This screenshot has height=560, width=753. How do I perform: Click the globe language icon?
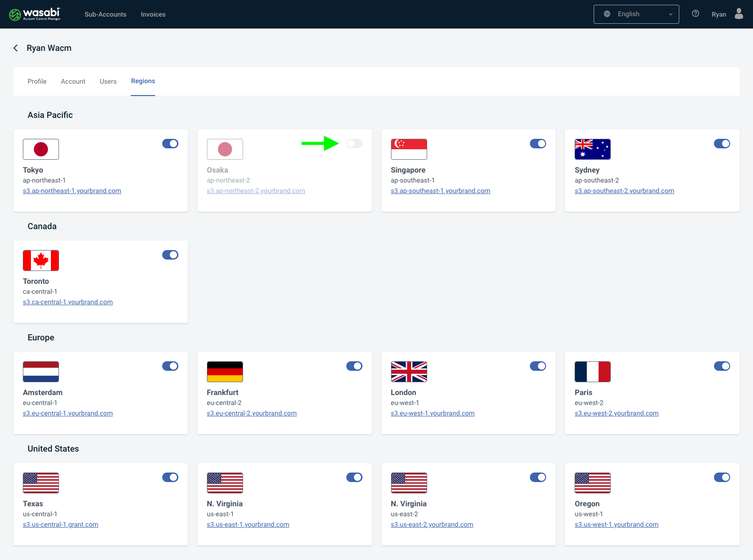click(x=607, y=14)
